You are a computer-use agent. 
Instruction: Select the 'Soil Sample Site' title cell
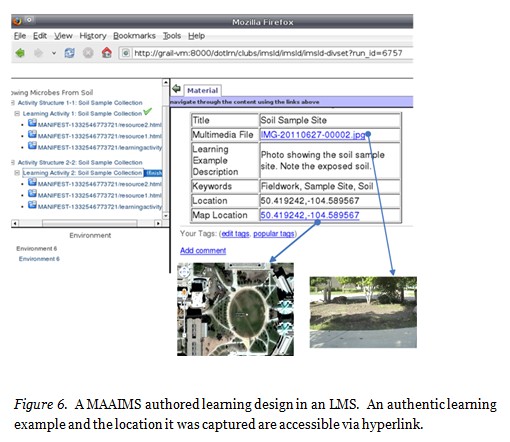(330, 120)
